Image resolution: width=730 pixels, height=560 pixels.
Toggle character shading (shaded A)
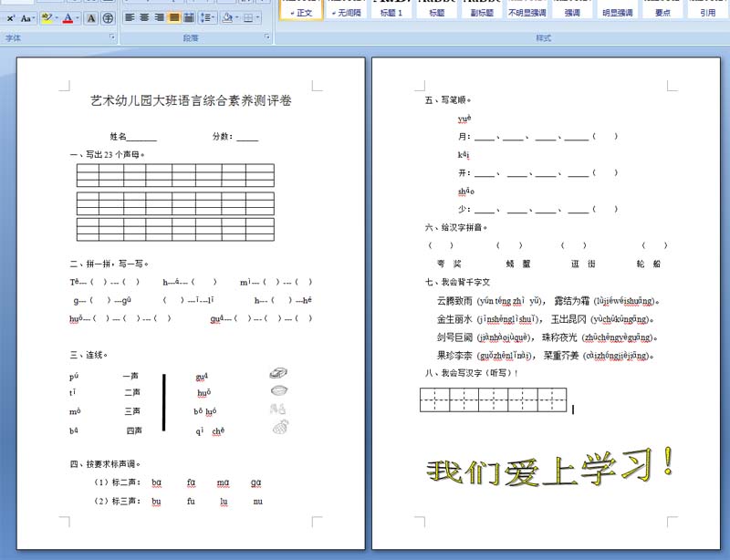pos(91,18)
